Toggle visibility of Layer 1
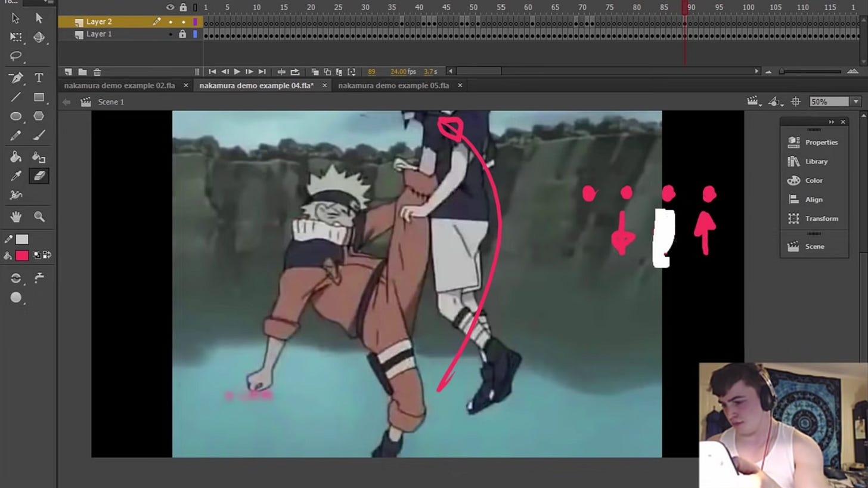 [x=170, y=34]
